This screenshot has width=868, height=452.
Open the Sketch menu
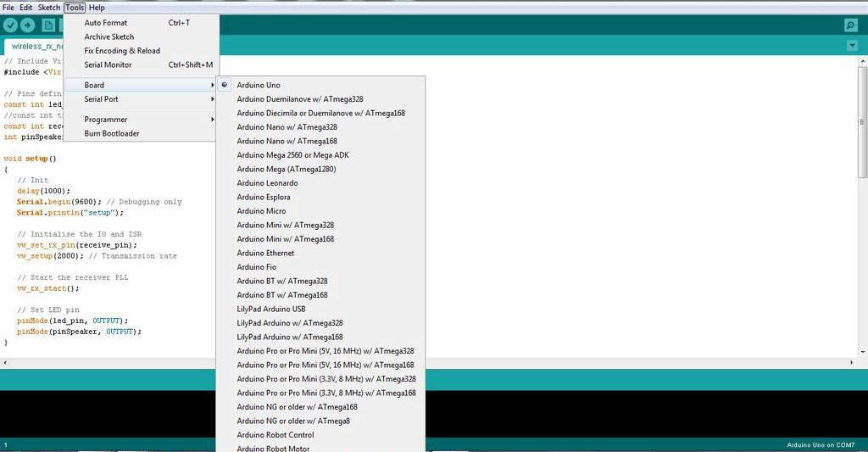pyautogui.click(x=48, y=7)
